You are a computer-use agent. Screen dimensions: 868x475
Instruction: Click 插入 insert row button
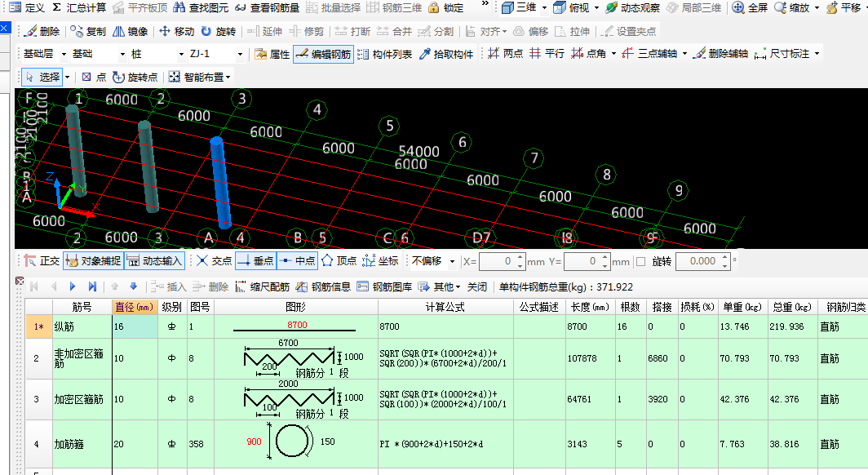click(x=169, y=286)
